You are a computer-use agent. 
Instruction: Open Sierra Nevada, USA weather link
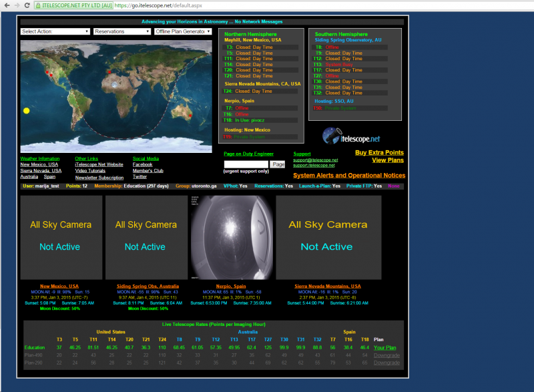click(x=41, y=171)
